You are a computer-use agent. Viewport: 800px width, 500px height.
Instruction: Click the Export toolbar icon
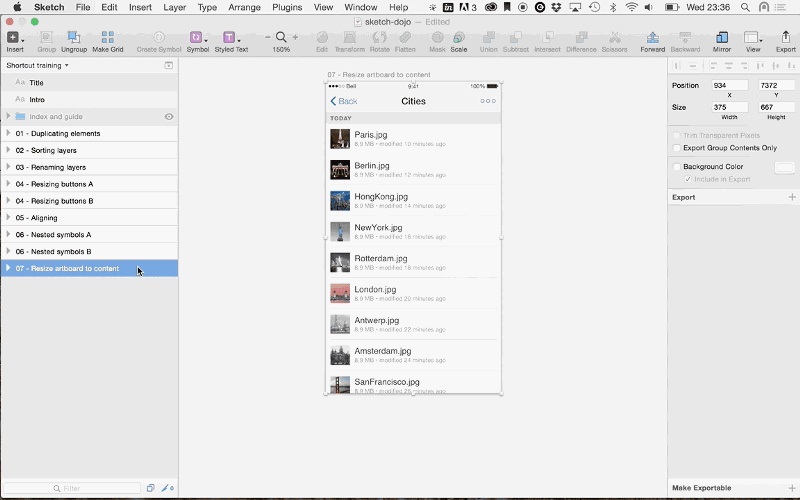pos(785,38)
